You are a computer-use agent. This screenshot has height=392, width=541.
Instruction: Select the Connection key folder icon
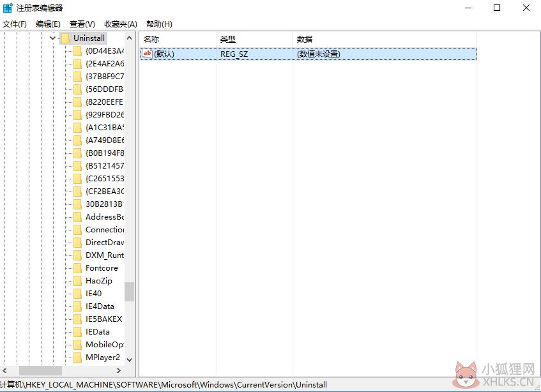click(x=78, y=230)
